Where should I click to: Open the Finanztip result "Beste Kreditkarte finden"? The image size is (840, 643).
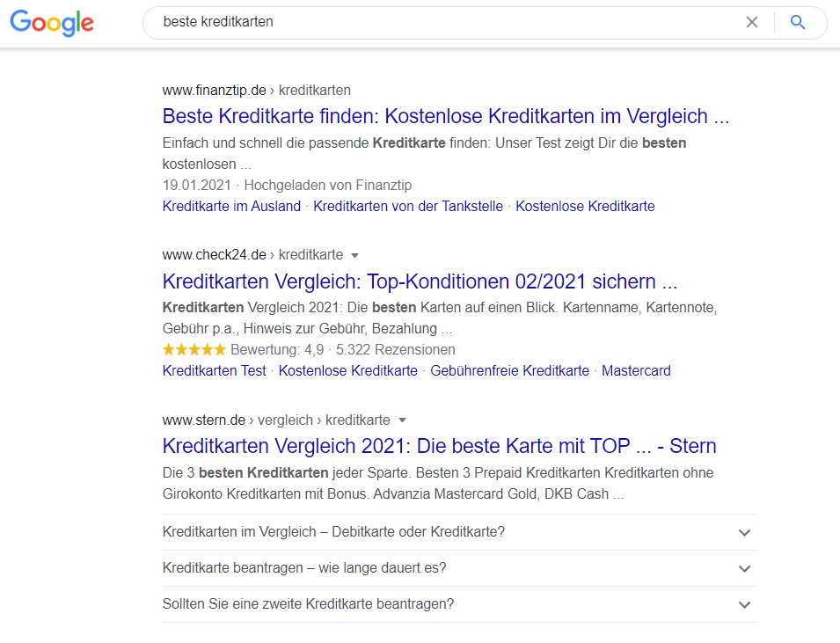(x=444, y=116)
